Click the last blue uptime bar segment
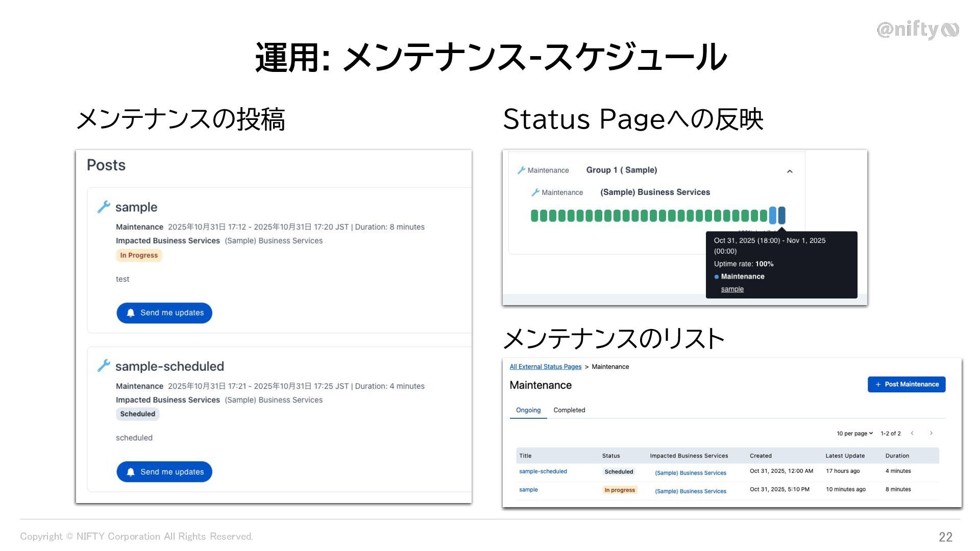The image size is (980, 551). tap(782, 215)
